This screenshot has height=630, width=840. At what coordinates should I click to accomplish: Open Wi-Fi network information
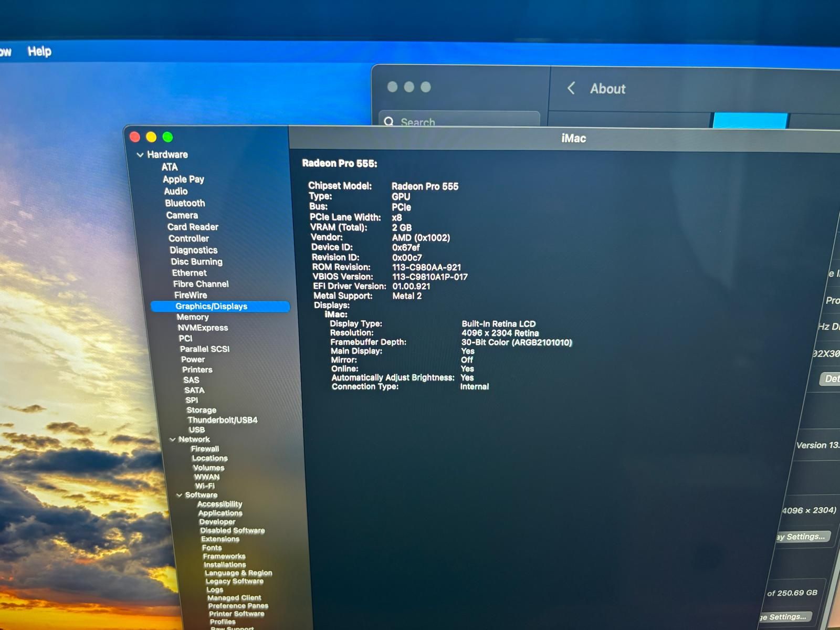(205, 486)
